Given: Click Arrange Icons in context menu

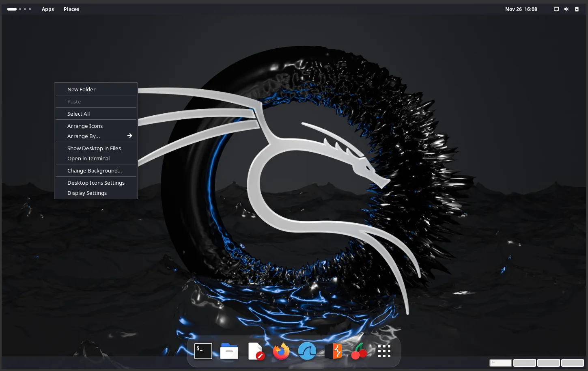Looking at the screenshot, I should (96, 126).
